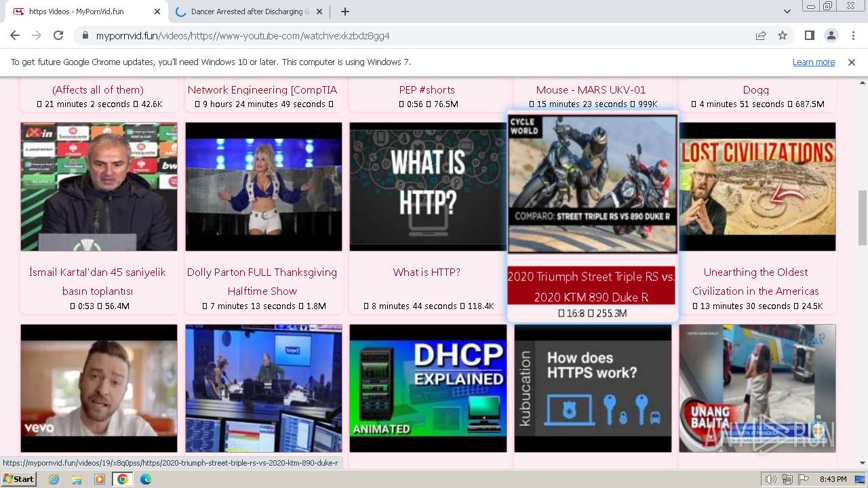868x488 pixels.
Task: Launch Internet Explorer from taskbar
Action: pyautogui.click(x=54, y=479)
